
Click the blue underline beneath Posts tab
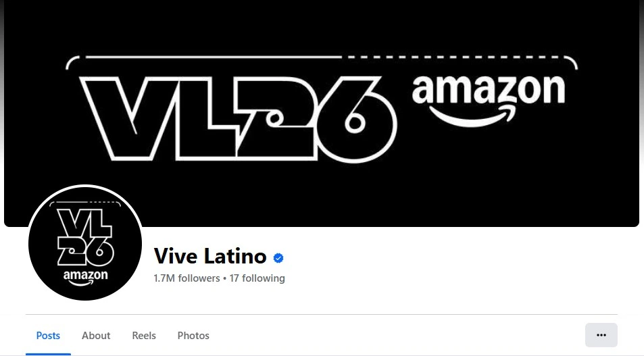click(48, 353)
